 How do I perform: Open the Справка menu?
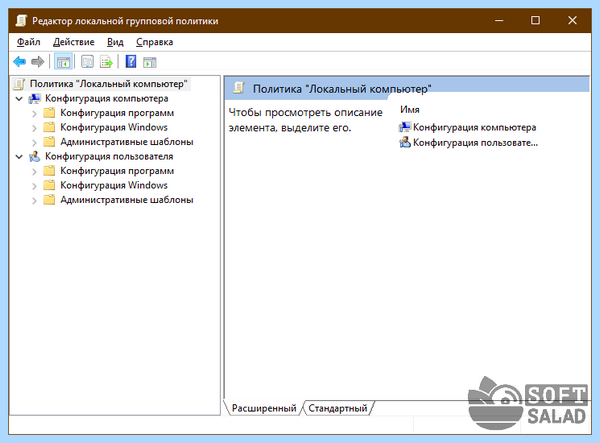click(x=154, y=42)
